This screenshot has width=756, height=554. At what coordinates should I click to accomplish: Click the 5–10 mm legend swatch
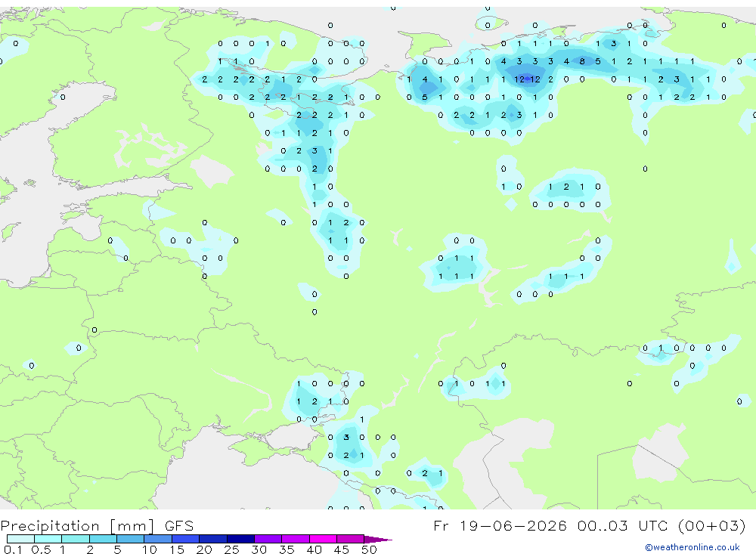pos(131,539)
